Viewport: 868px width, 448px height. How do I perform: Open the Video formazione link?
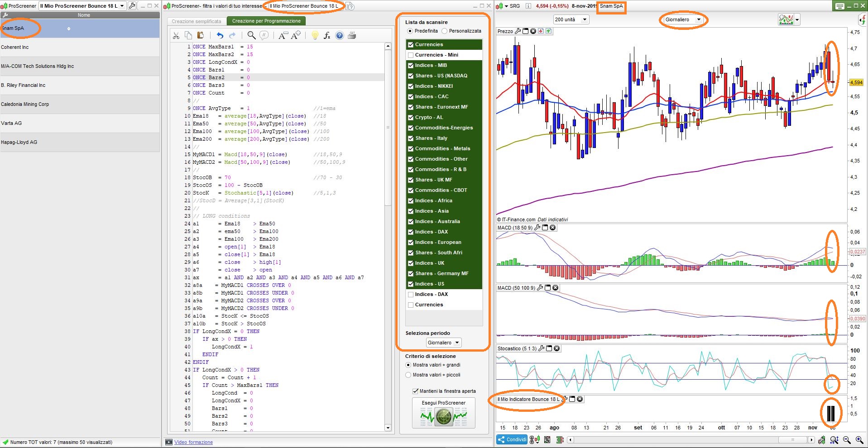tap(193, 442)
